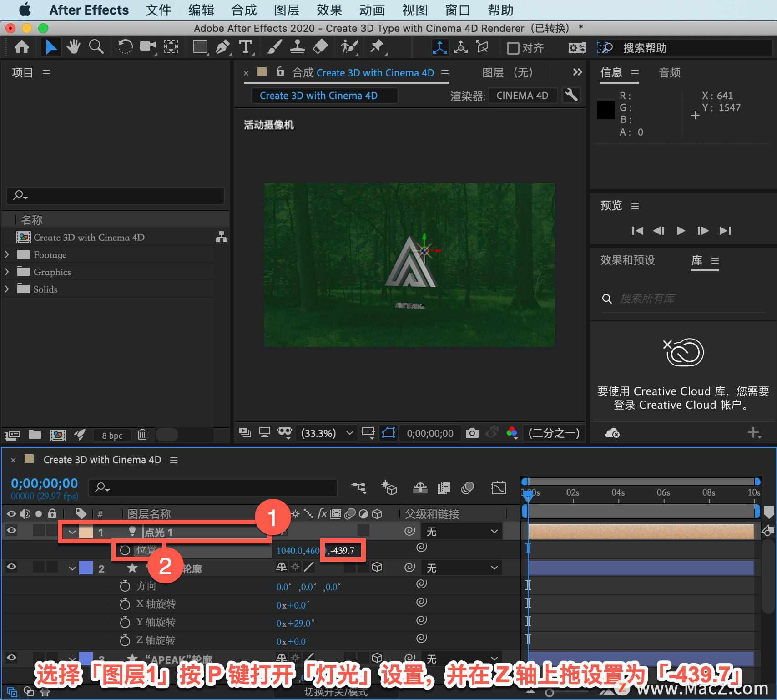Expand the Footage folder
777x700 pixels.
point(7,254)
